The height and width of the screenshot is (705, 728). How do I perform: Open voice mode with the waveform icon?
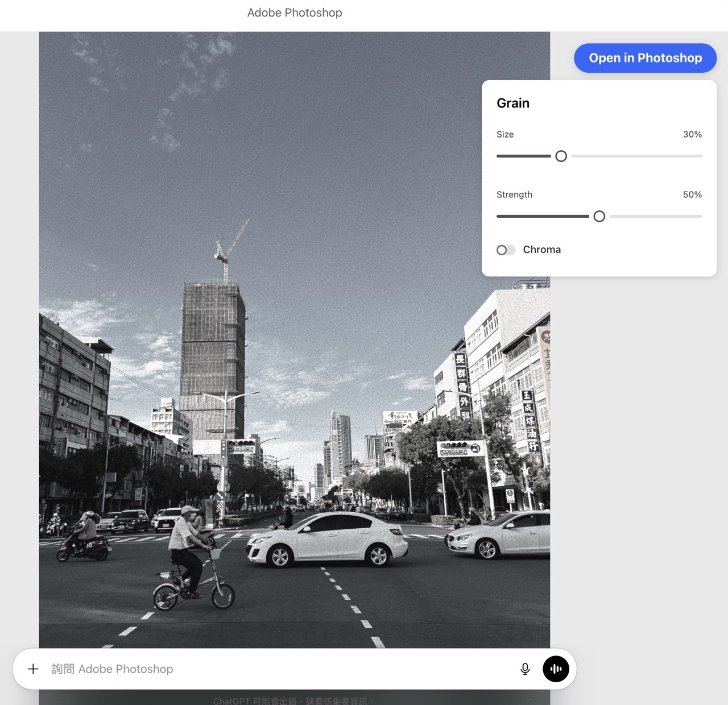[x=556, y=669]
